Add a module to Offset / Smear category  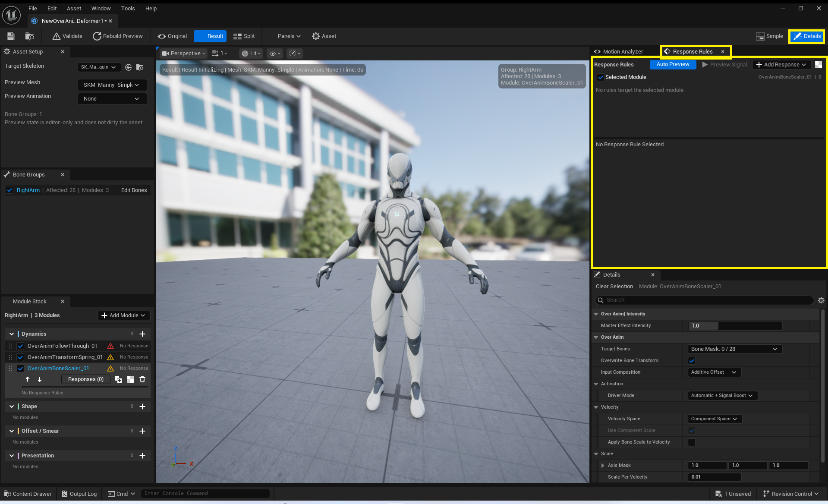coord(142,431)
